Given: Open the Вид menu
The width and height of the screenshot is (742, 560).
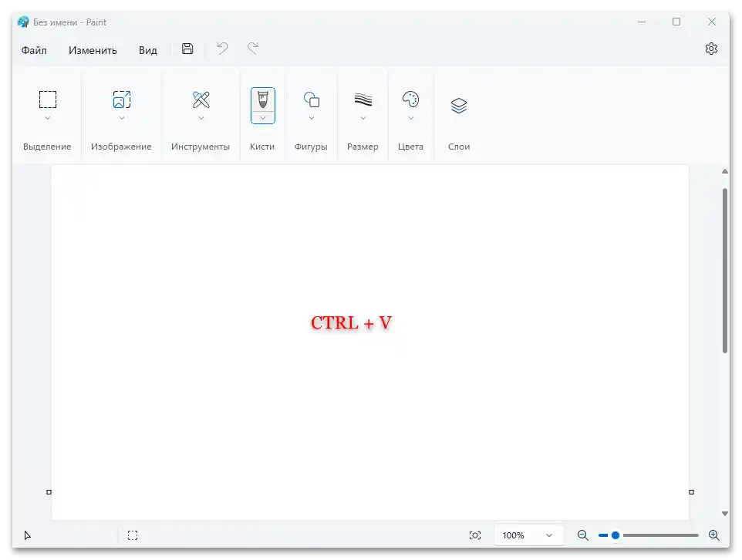Looking at the screenshot, I should pyautogui.click(x=147, y=49).
